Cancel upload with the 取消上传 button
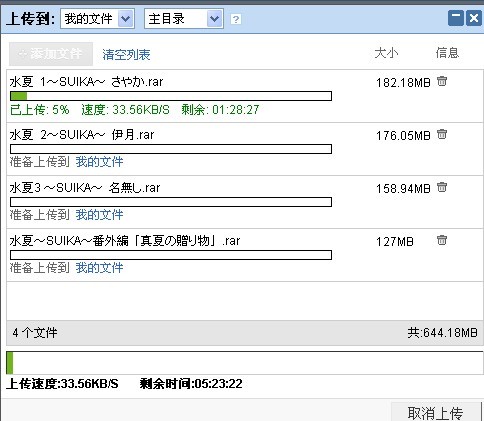 click(x=435, y=413)
